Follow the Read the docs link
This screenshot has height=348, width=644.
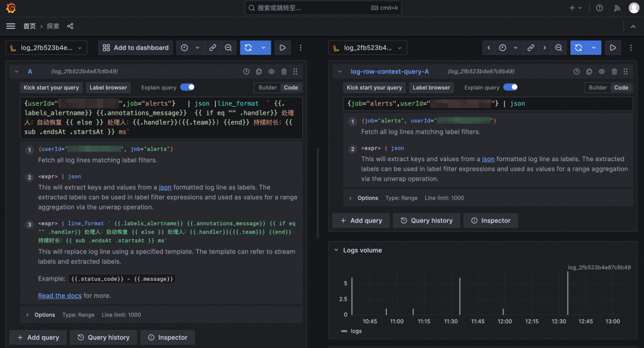pyautogui.click(x=60, y=295)
